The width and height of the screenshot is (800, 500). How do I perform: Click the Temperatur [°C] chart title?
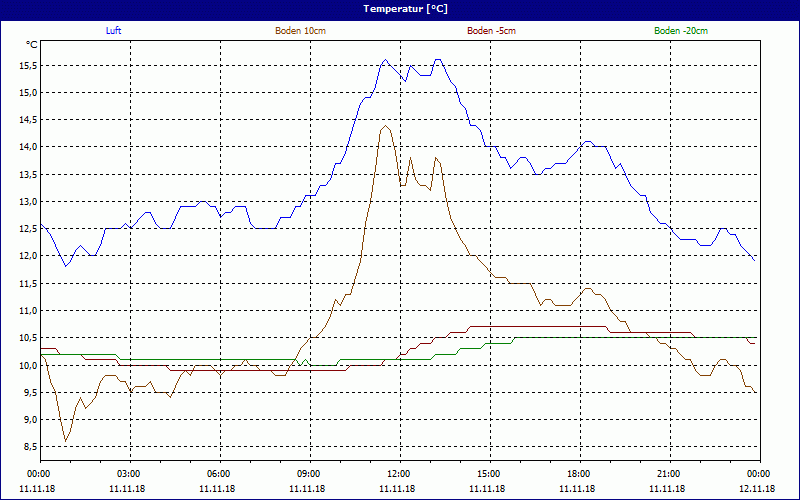[400, 9]
